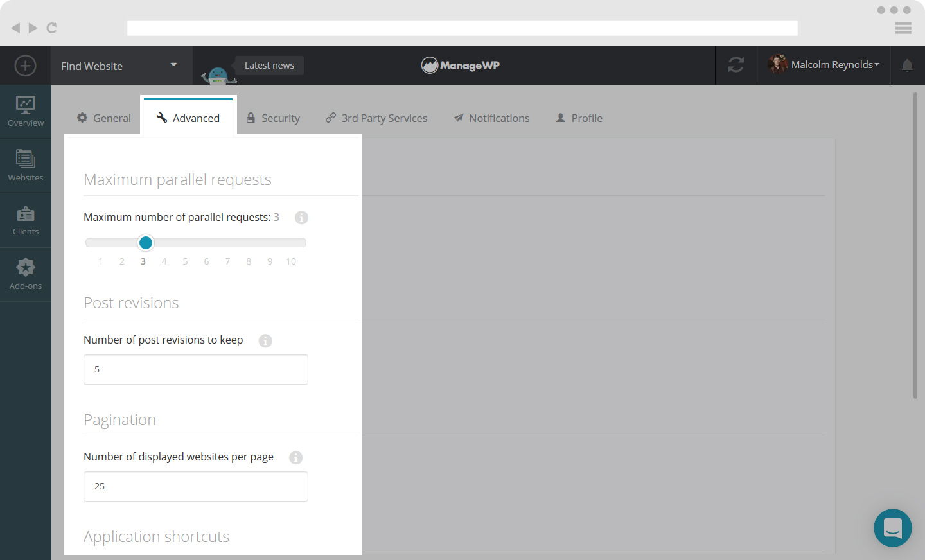Click the "Post revisions" heading

click(131, 303)
